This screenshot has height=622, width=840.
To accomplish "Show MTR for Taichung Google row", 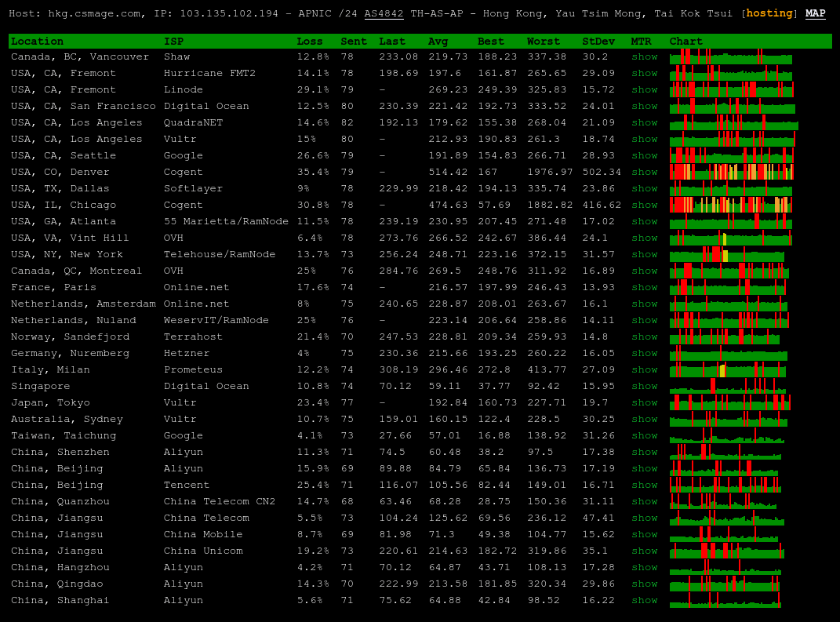I will pyautogui.click(x=644, y=435).
